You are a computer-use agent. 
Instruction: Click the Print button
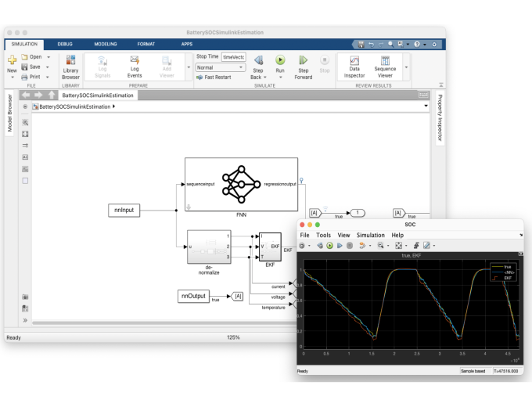point(31,77)
